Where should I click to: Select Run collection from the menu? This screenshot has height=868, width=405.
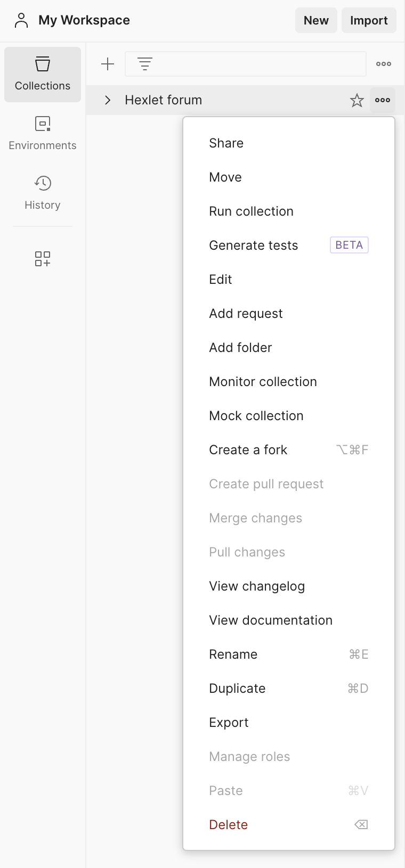click(x=251, y=211)
